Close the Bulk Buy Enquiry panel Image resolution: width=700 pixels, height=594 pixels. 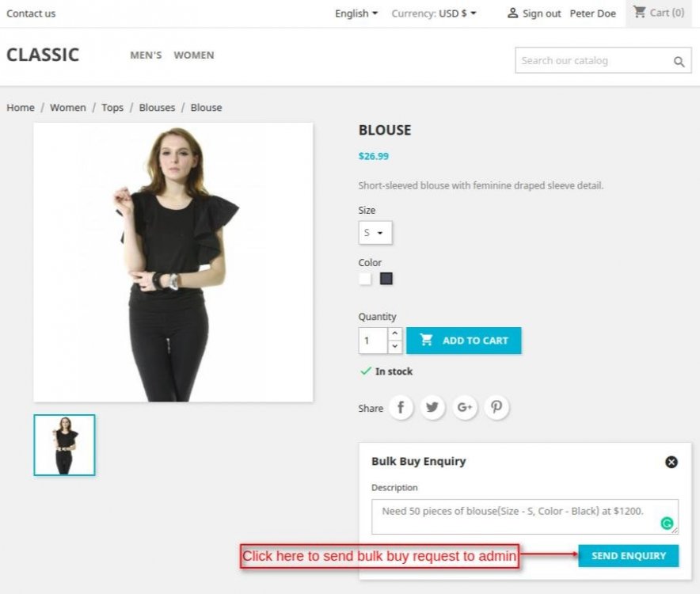pos(671,462)
